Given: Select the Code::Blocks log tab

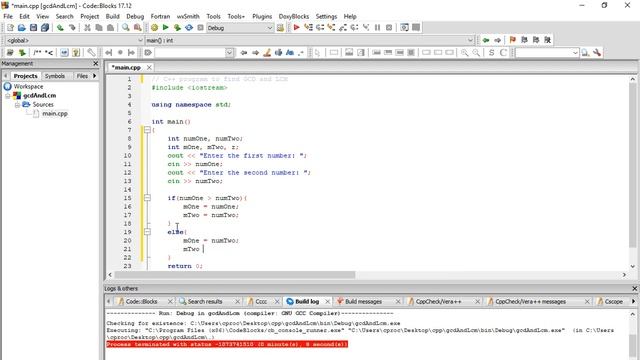Looking at the screenshot, I should click(141, 302).
